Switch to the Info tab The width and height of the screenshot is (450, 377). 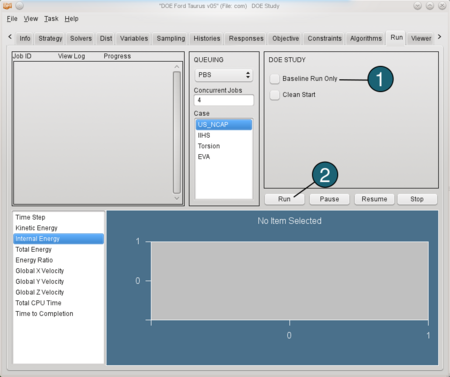(25, 38)
